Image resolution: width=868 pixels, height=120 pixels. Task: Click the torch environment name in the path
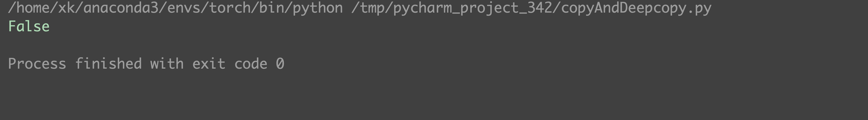pos(230,7)
